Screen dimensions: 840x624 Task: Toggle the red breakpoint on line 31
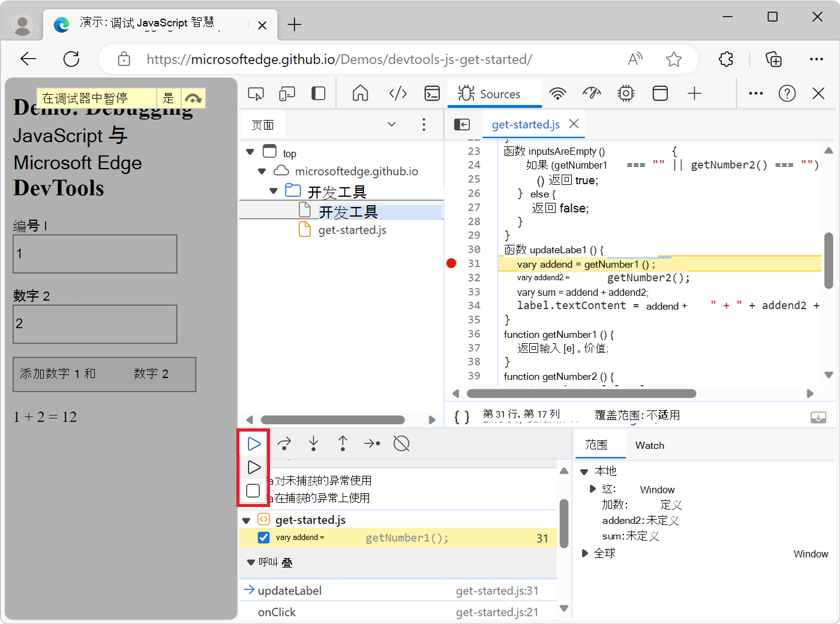(x=451, y=263)
